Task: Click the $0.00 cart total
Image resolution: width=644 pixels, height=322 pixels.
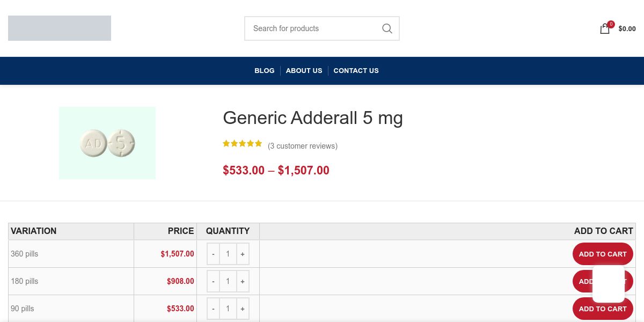Action: tap(627, 29)
